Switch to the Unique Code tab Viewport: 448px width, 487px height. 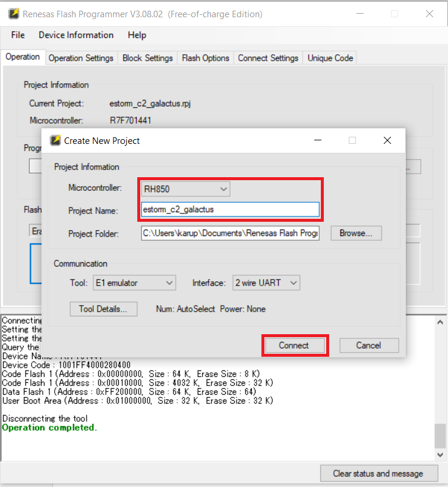pos(330,58)
